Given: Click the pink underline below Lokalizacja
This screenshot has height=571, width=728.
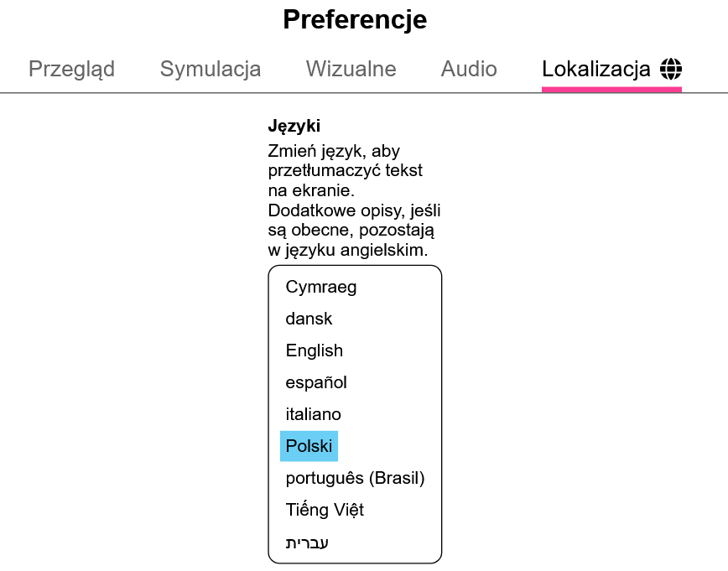Looking at the screenshot, I should pyautogui.click(x=611, y=89).
